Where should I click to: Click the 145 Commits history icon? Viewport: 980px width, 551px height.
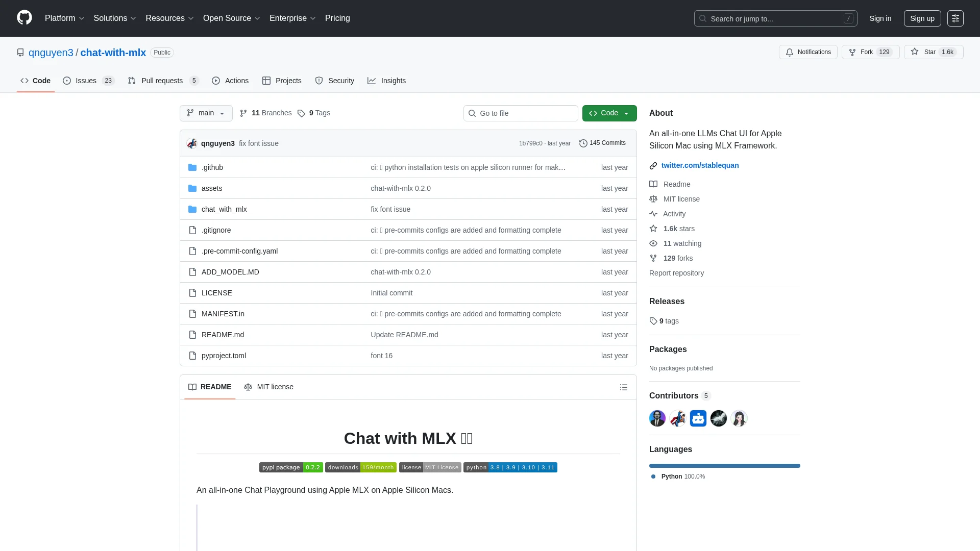click(583, 143)
